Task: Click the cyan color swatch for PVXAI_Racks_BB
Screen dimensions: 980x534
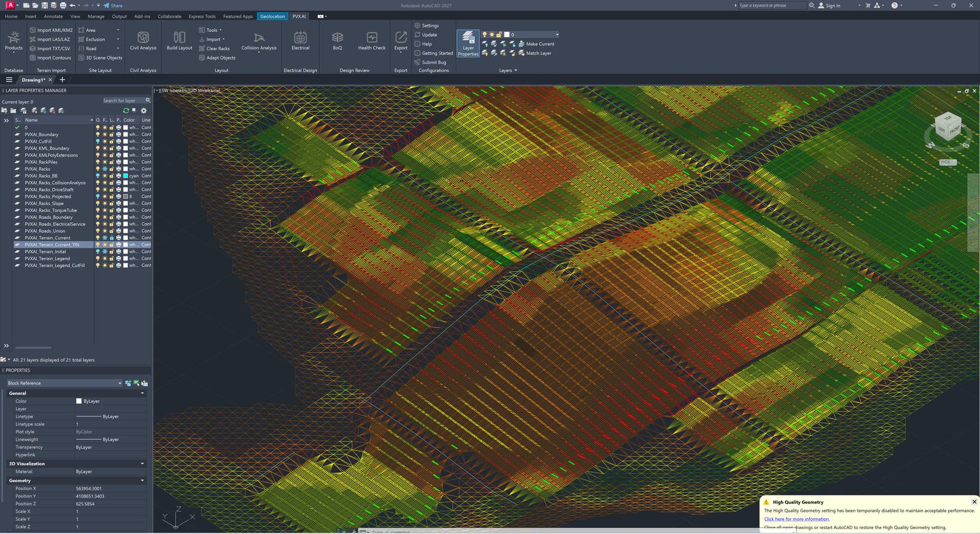Action: [x=126, y=176]
